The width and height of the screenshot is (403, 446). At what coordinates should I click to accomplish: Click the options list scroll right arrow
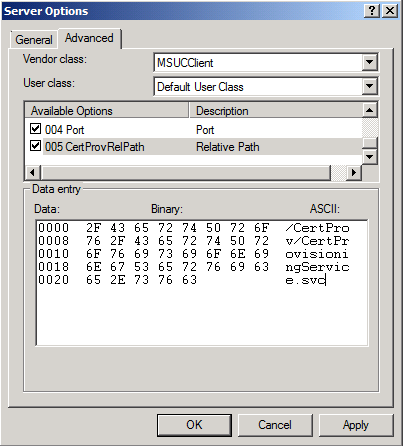tap(354, 173)
